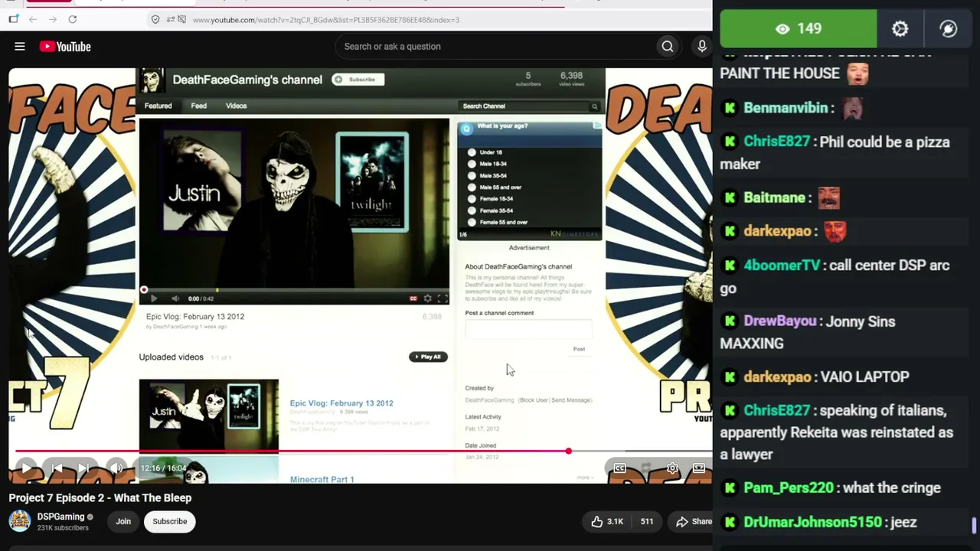
Task: Click the viewer count eye icon
Action: click(x=782, y=29)
